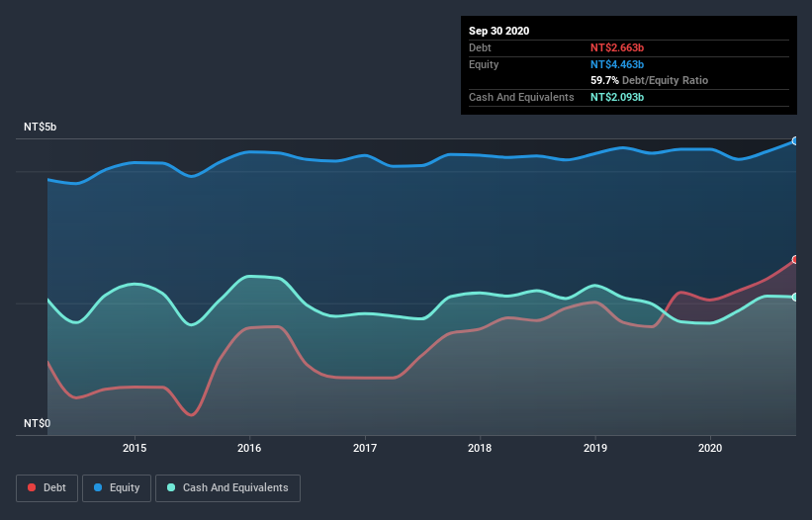
Task: Click the 2019 x-axis label
Action: click(595, 448)
